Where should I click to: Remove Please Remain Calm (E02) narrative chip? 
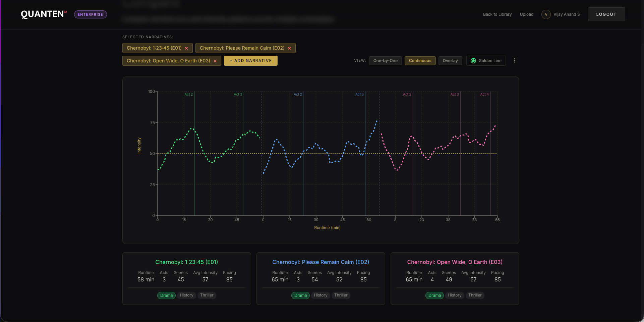pos(289,48)
